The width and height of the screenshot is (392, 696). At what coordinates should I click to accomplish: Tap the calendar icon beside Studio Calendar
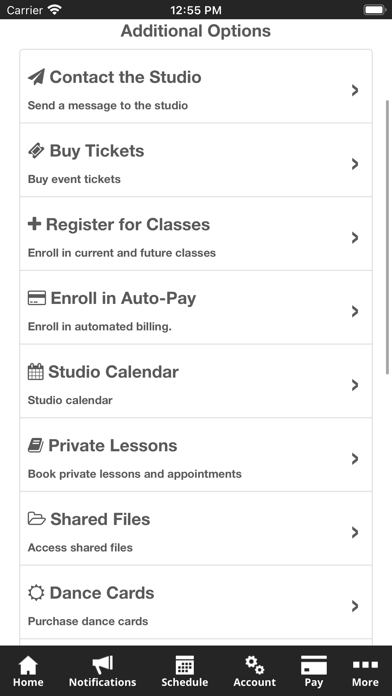tap(36, 372)
